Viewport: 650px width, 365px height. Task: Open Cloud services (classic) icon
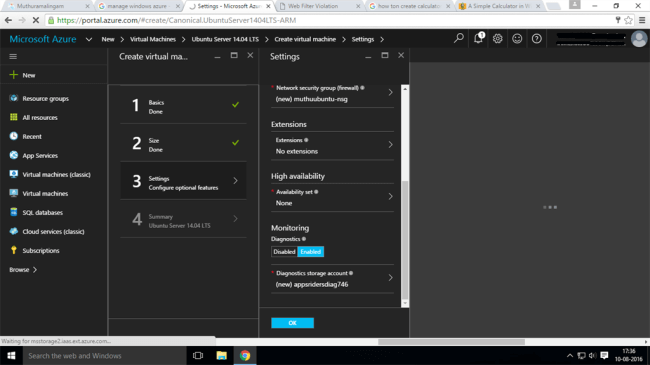coord(14,231)
